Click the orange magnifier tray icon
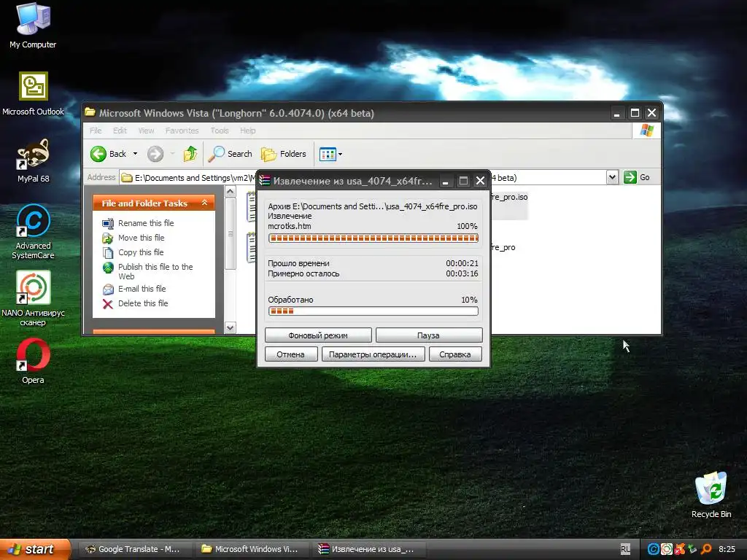 706,549
